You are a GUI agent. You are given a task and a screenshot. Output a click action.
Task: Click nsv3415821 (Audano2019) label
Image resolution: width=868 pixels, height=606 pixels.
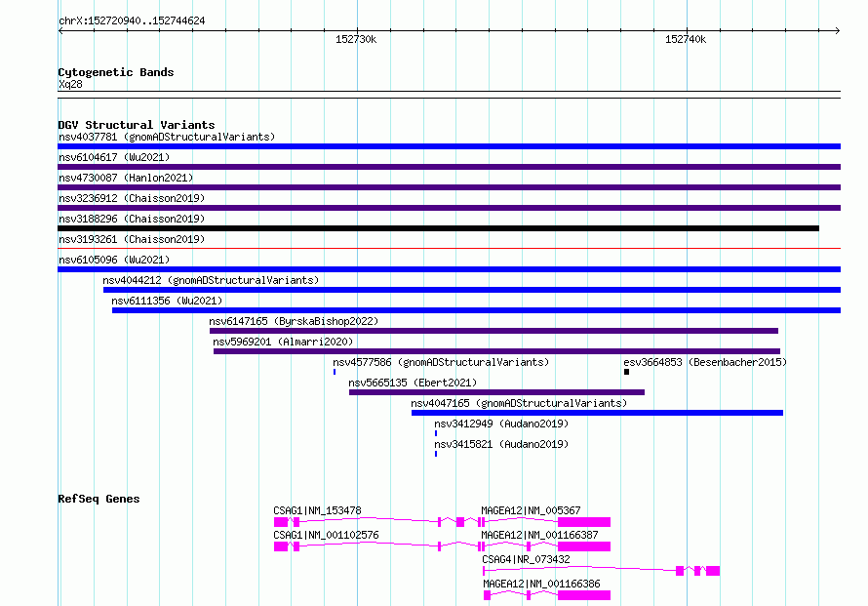(x=501, y=444)
